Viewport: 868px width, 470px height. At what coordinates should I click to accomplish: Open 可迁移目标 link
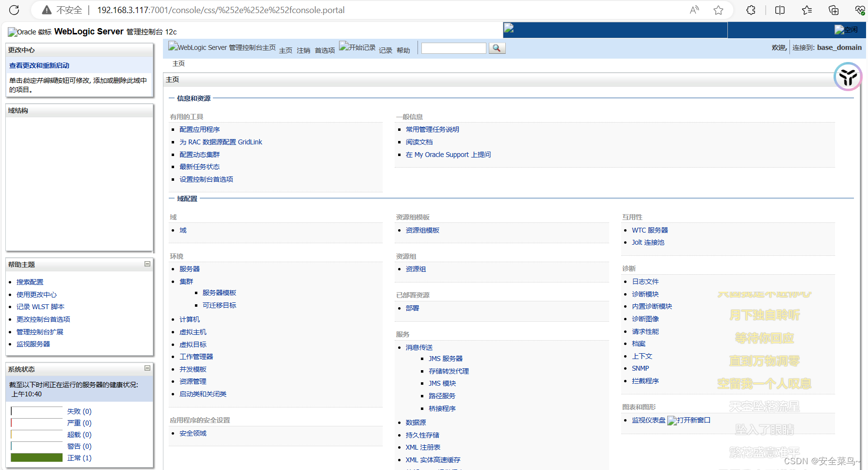point(219,305)
